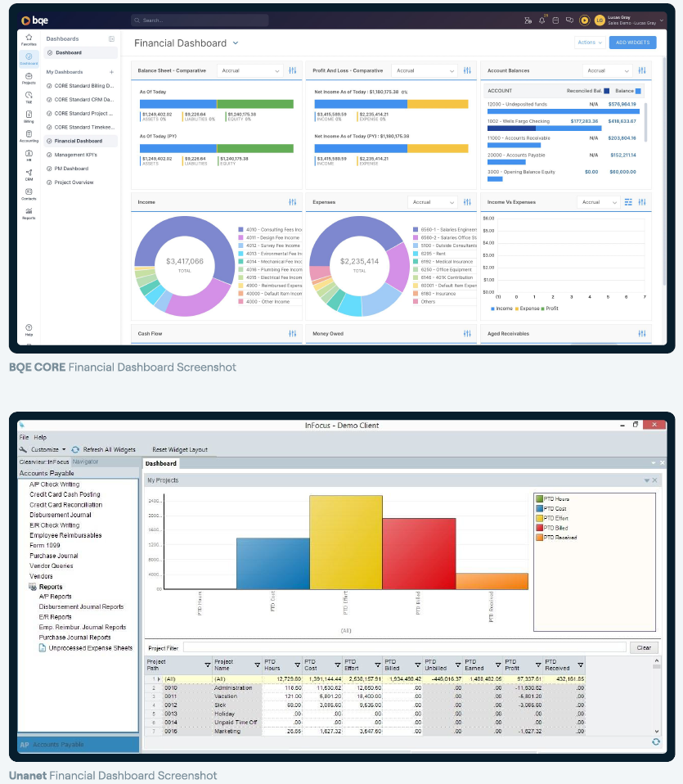This screenshot has height=784, width=683.
Task: Switch Income Vs Expenses to list view icon
Action: pyautogui.click(x=628, y=202)
